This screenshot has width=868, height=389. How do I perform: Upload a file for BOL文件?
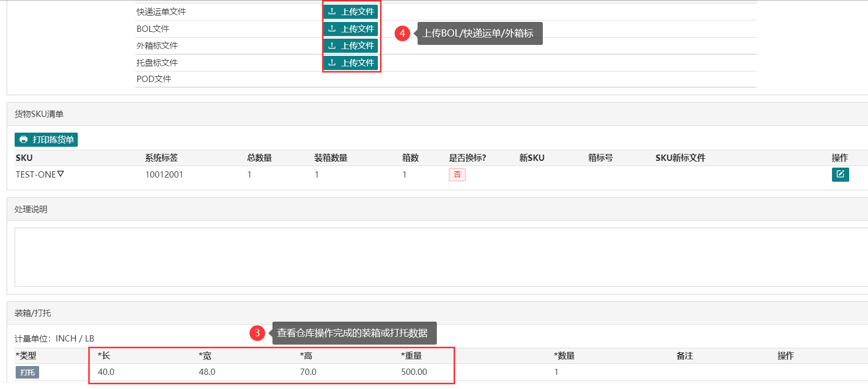351,29
